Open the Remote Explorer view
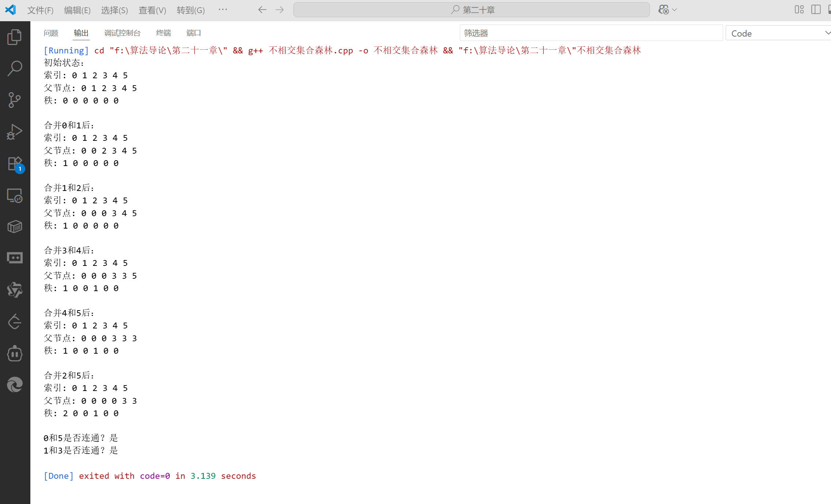The image size is (831, 504). [x=15, y=196]
